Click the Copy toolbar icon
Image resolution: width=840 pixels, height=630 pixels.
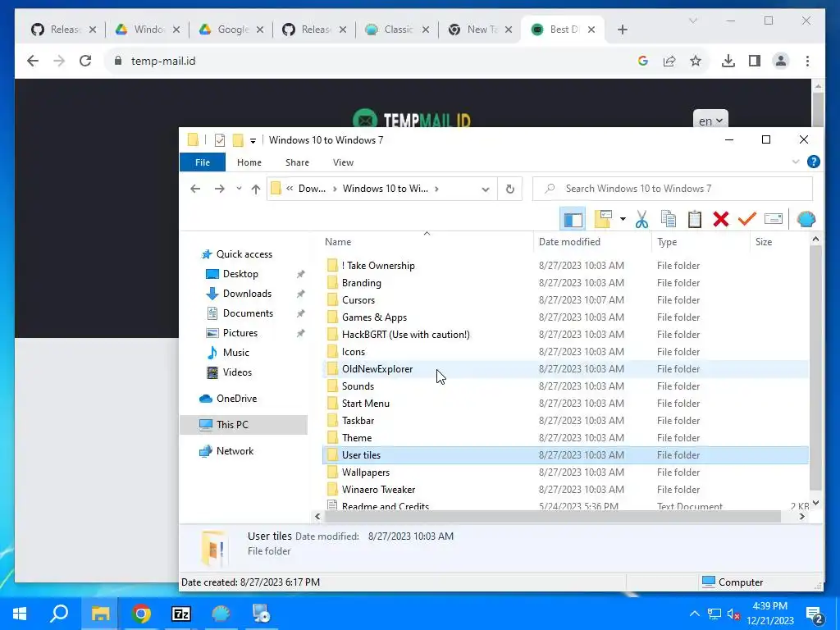click(x=668, y=219)
